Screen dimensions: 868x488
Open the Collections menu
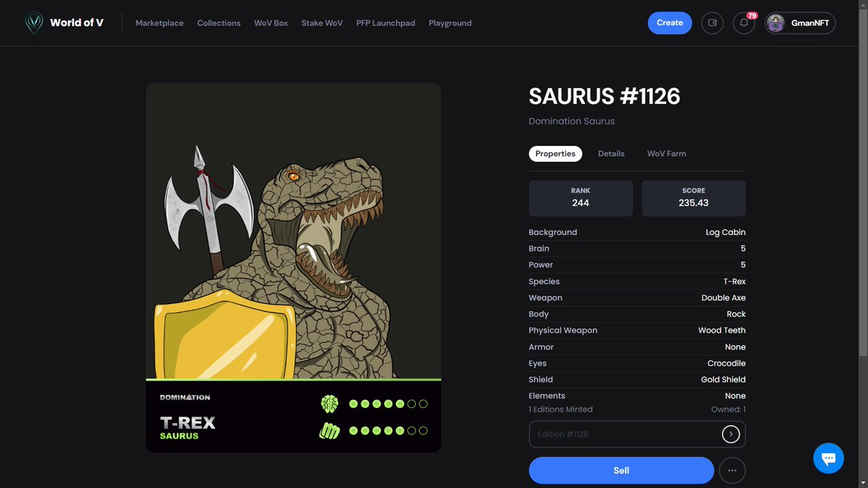218,23
